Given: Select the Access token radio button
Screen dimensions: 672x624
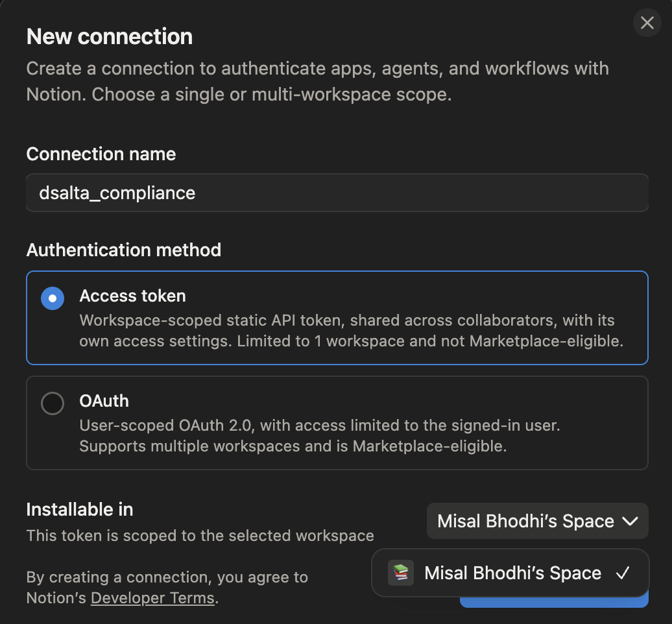Looking at the screenshot, I should pos(53,298).
